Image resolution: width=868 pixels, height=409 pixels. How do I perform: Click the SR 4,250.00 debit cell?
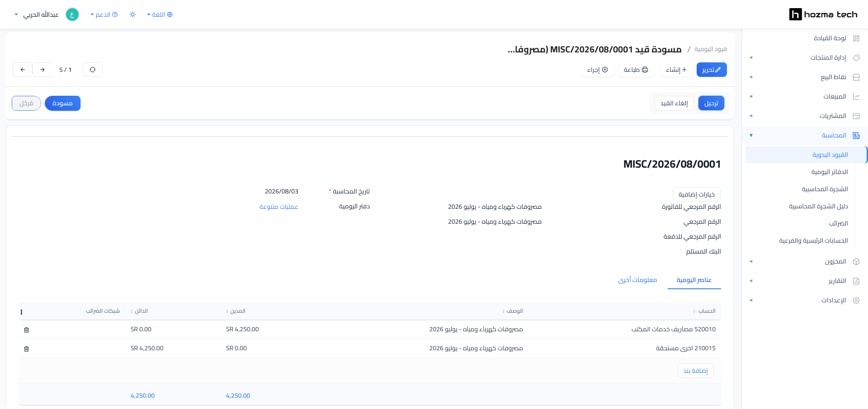(242, 329)
